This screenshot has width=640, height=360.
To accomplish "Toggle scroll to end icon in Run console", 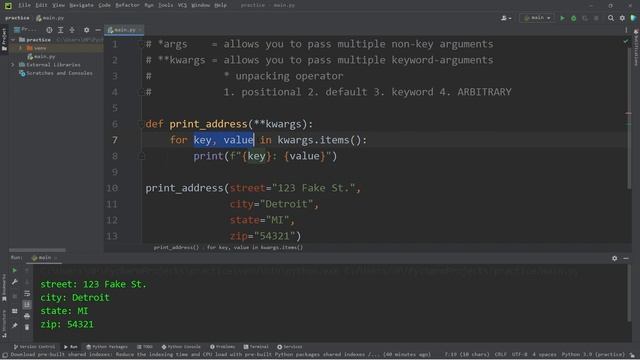I will (27, 304).
